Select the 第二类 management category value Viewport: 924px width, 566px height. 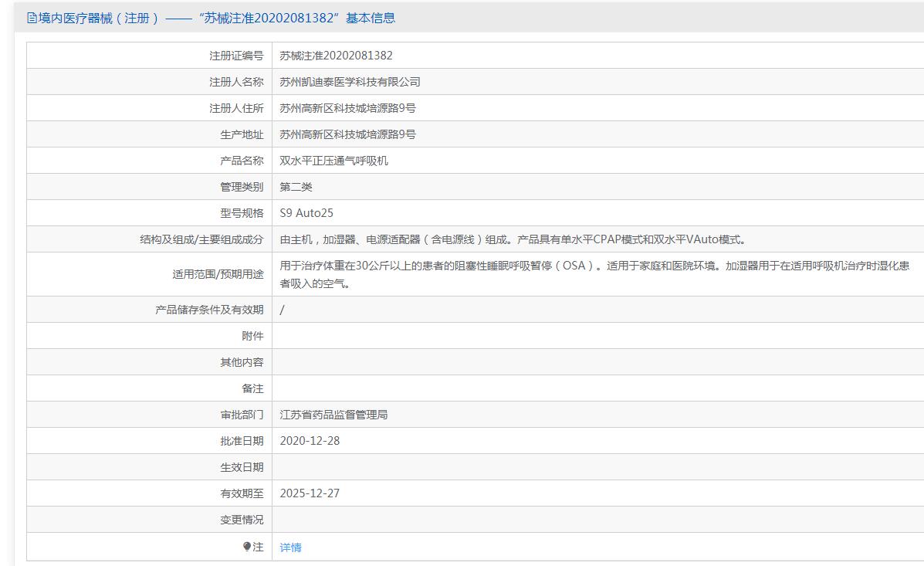coord(296,187)
